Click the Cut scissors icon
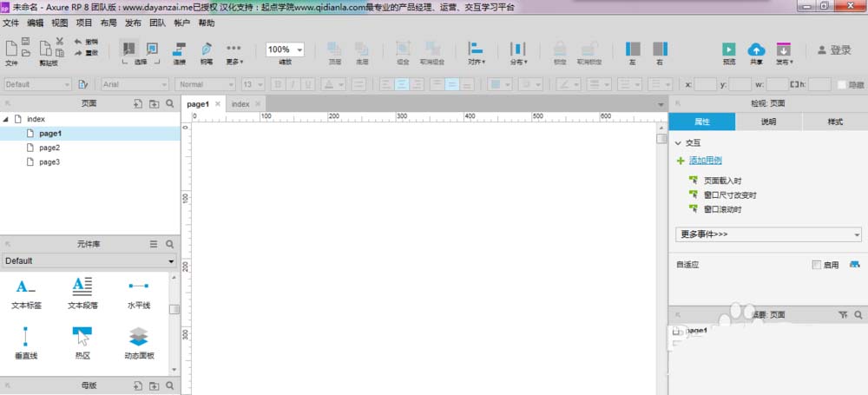 tap(60, 41)
